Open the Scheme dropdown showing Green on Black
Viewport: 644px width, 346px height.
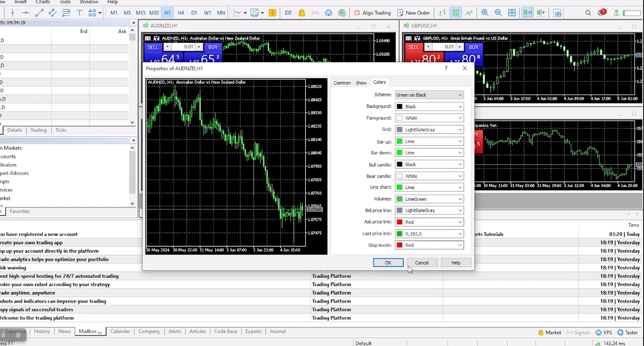(428, 95)
